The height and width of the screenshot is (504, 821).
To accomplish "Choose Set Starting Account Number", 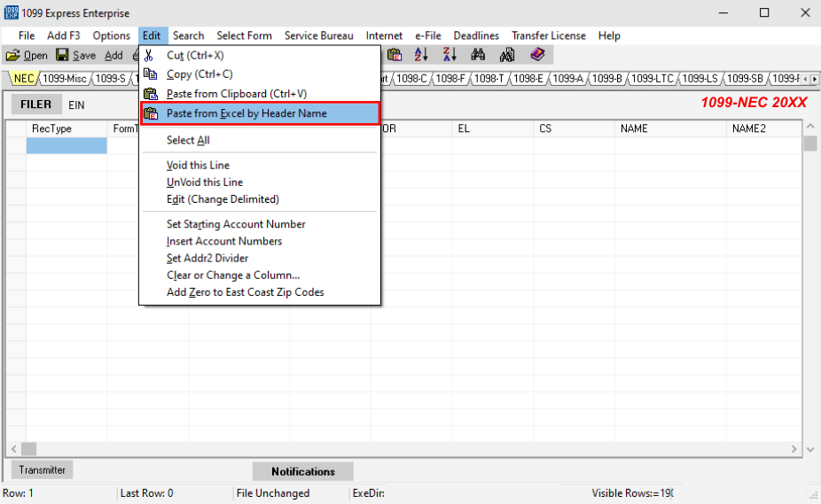I will click(260, 224).
